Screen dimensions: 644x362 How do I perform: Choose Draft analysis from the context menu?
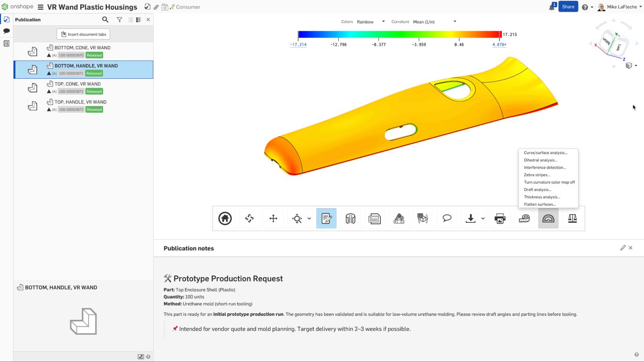click(x=537, y=189)
